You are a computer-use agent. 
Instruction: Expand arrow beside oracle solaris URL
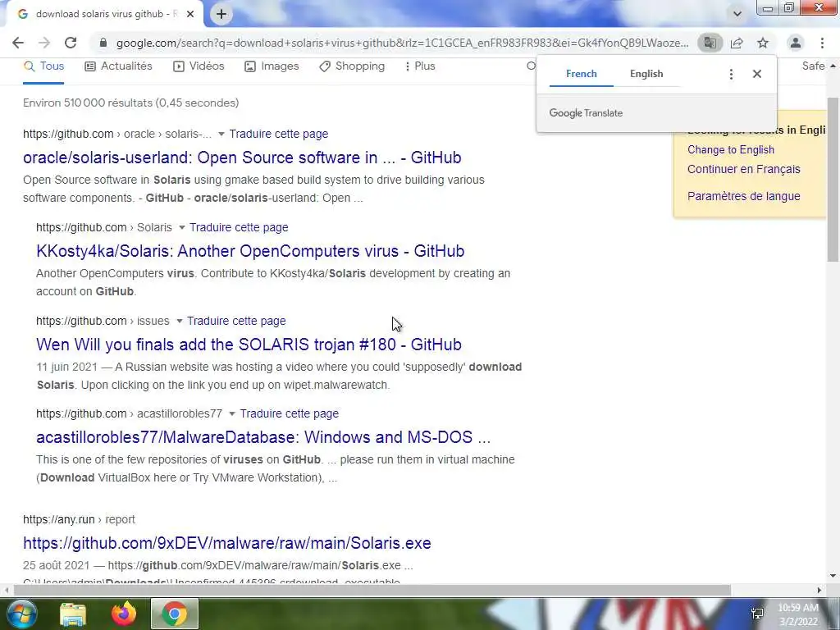click(221, 134)
